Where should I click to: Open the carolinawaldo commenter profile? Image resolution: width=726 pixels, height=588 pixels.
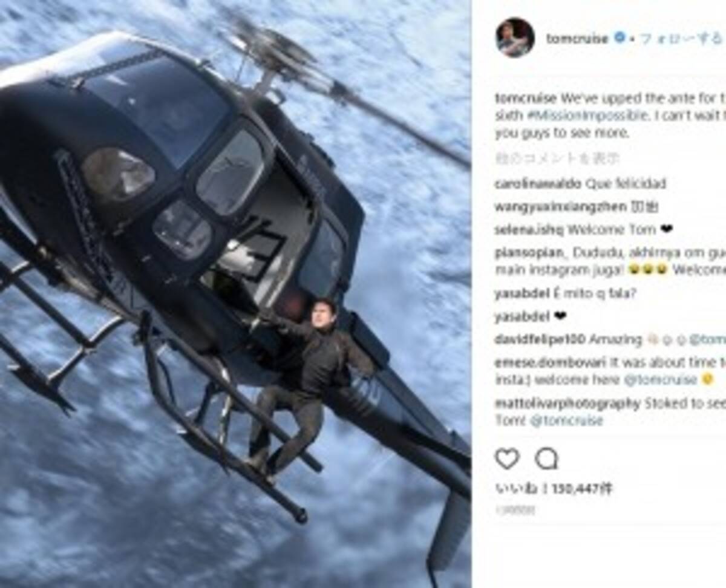(x=537, y=183)
